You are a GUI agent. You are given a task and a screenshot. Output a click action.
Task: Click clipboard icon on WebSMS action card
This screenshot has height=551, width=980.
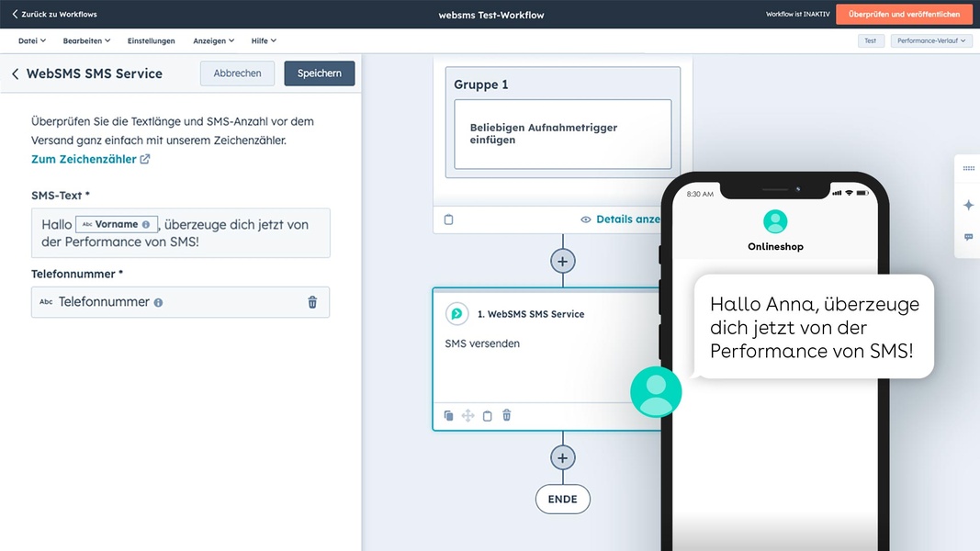coord(488,415)
